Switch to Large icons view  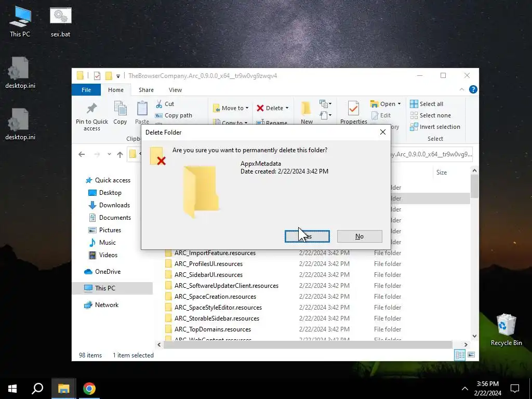click(471, 355)
